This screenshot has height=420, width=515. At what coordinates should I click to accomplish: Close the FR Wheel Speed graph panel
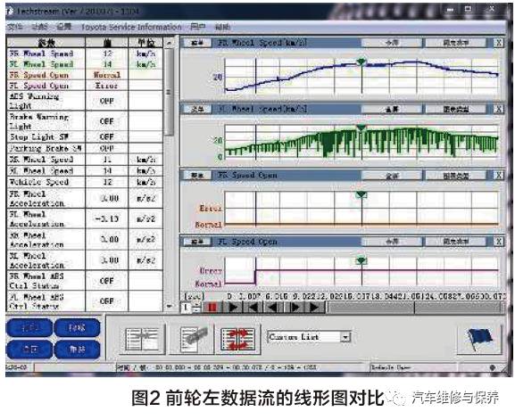tap(499, 43)
